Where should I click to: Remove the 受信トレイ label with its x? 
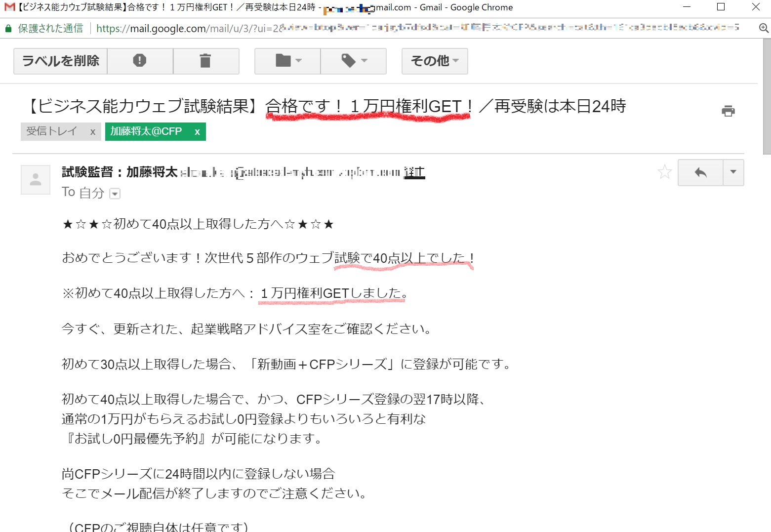coord(93,132)
